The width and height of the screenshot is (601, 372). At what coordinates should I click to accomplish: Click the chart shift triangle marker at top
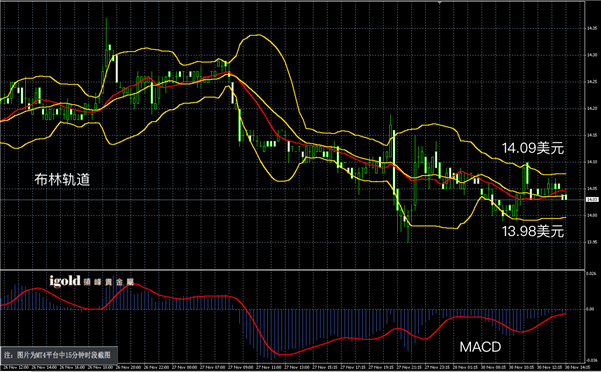click(440, 2)
